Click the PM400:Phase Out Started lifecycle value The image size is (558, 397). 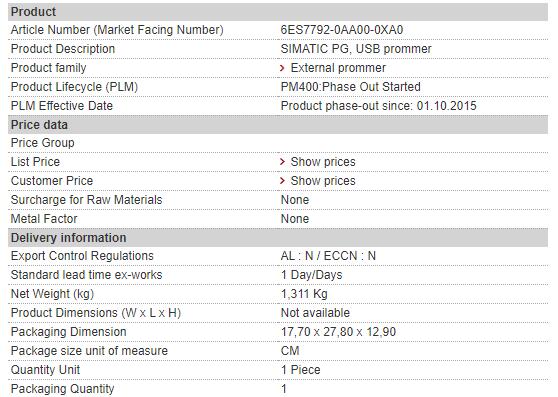351,87
